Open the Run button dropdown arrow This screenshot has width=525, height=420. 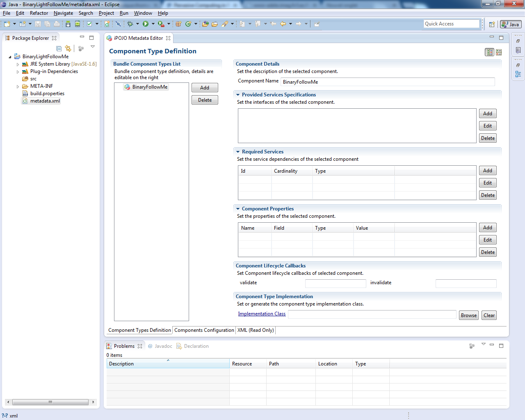pyautogui.click(x=153, y=24)
